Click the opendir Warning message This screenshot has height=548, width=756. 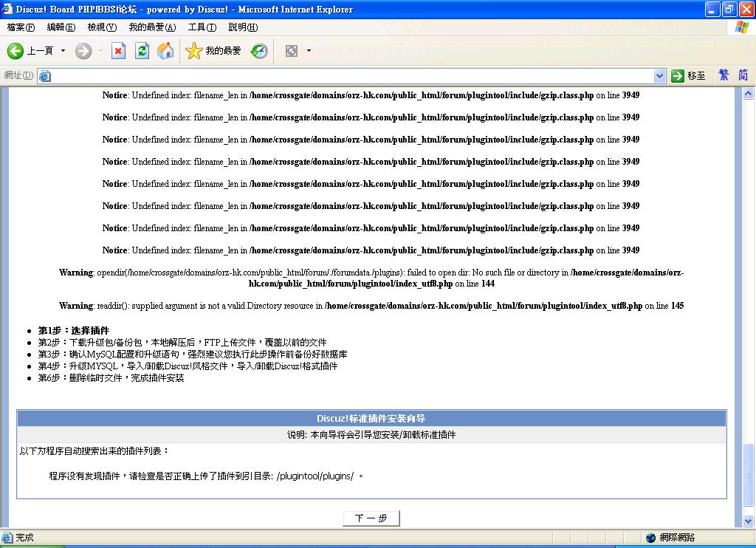click(x=371, y=278)
